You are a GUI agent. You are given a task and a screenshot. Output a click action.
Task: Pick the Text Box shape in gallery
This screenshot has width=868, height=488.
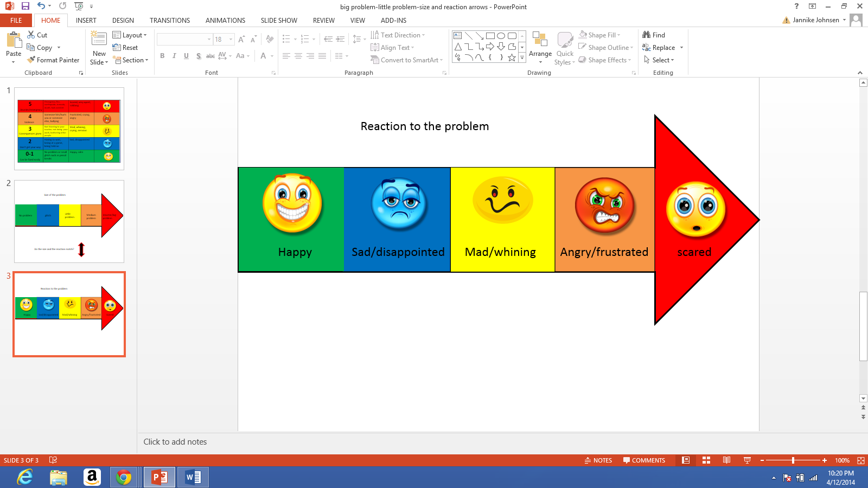pyautogui.click(x=458, y=36)
